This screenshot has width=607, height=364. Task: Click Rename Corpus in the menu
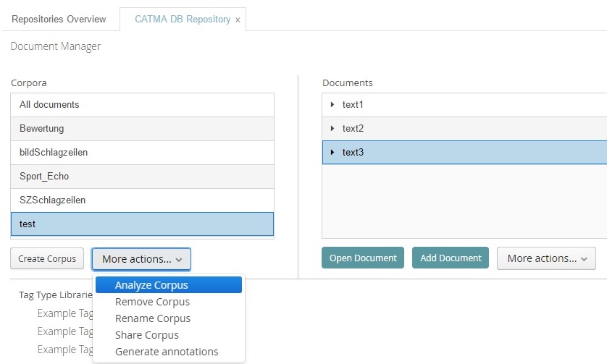pos(152,318)
